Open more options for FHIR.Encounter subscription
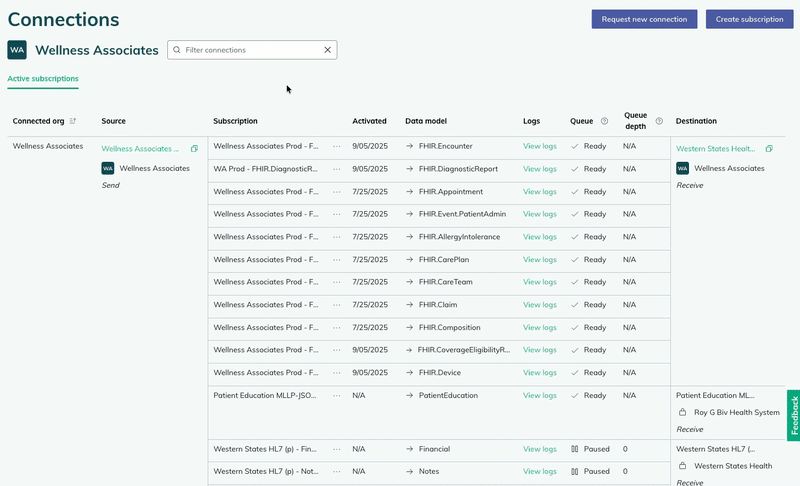Screen dimensions: 800x486 click(337, 146)
